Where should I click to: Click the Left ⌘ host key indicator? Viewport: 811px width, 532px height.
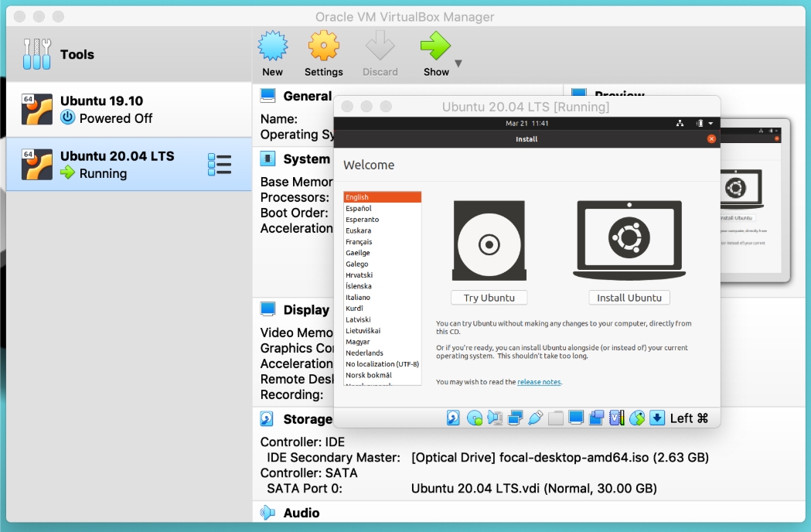(x=689, y=418)
